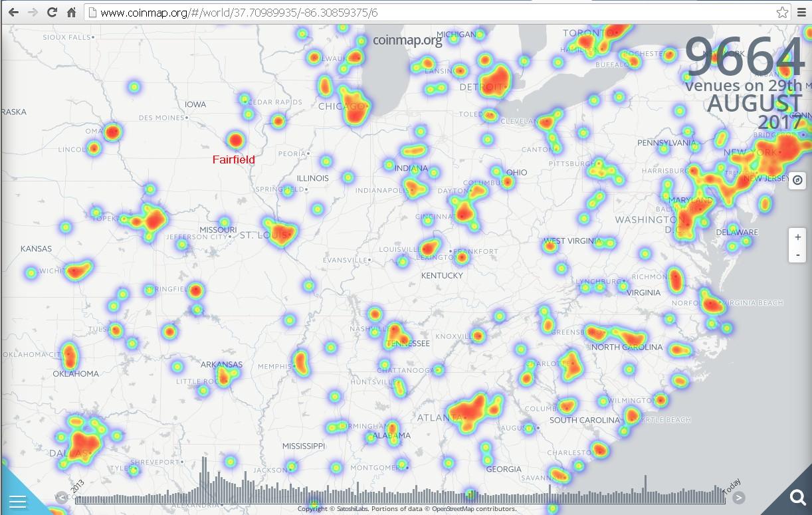Click the browser back arrow

coord(13,13)
